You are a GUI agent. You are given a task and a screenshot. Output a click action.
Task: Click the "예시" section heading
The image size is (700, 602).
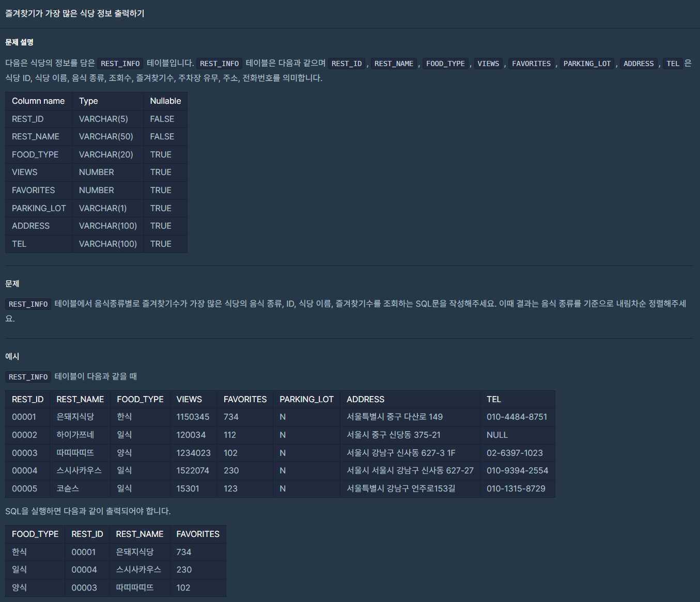(12, 357)
